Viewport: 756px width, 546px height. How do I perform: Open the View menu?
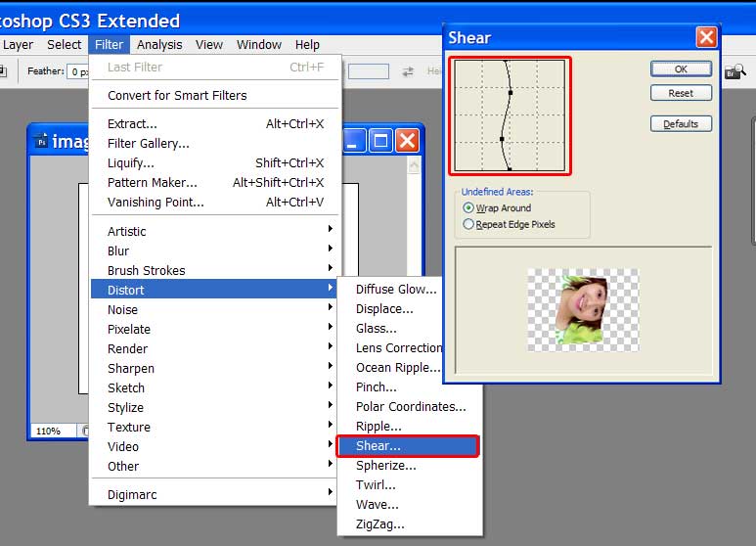tap(209, 45)
